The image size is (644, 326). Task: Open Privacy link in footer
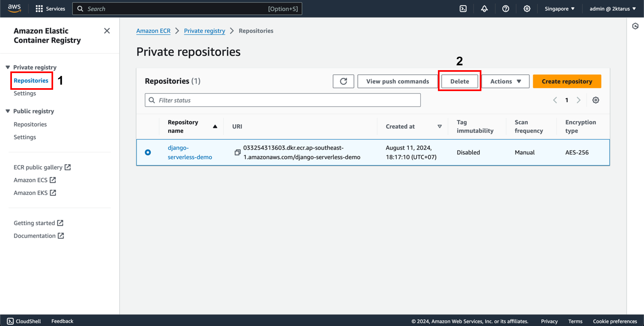pyautogui.click(x=549, y=321)
